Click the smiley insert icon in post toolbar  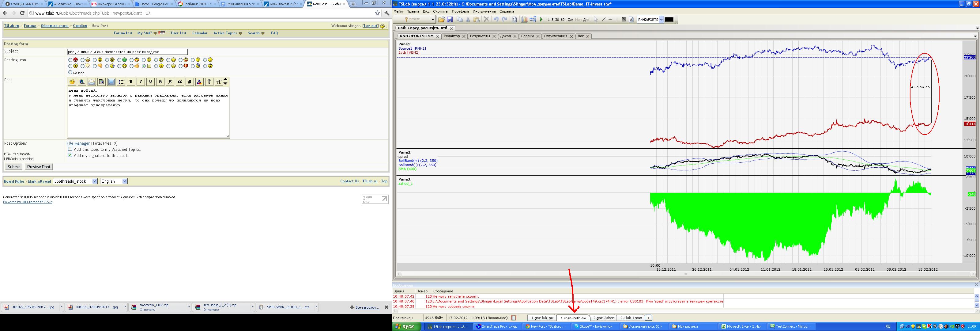[72, 82]
